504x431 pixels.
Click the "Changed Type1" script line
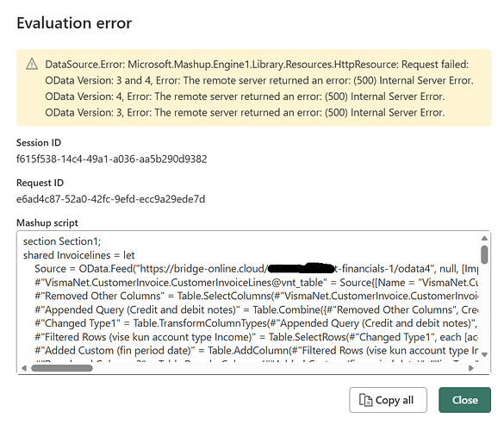[256, 323]
